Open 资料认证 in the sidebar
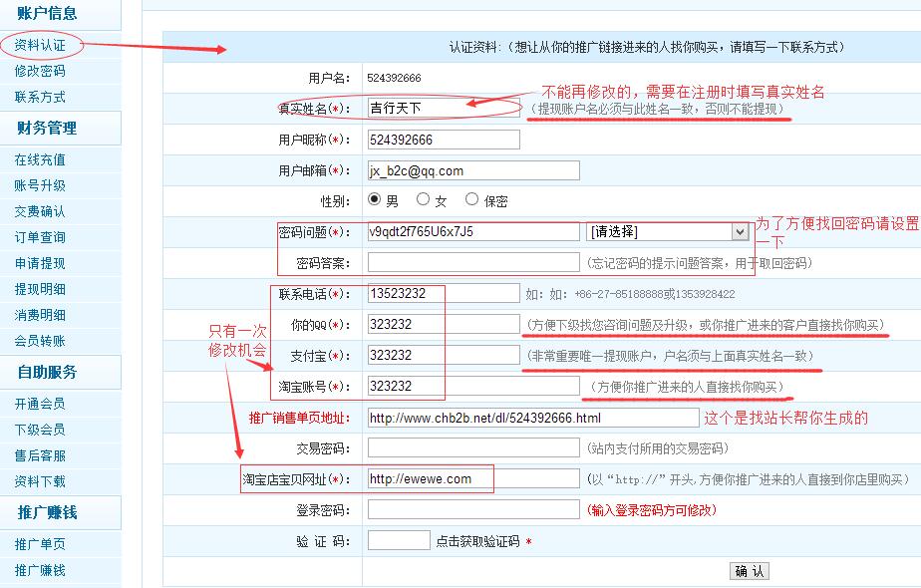Screen dimensions: 921x588 pos(40,45)
